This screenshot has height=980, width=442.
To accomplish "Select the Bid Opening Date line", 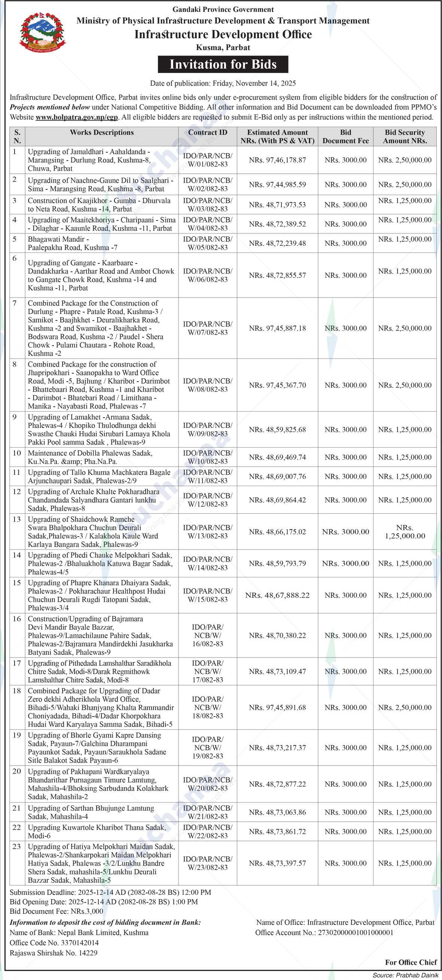I will pyautogui.click(x=103, y=902).
